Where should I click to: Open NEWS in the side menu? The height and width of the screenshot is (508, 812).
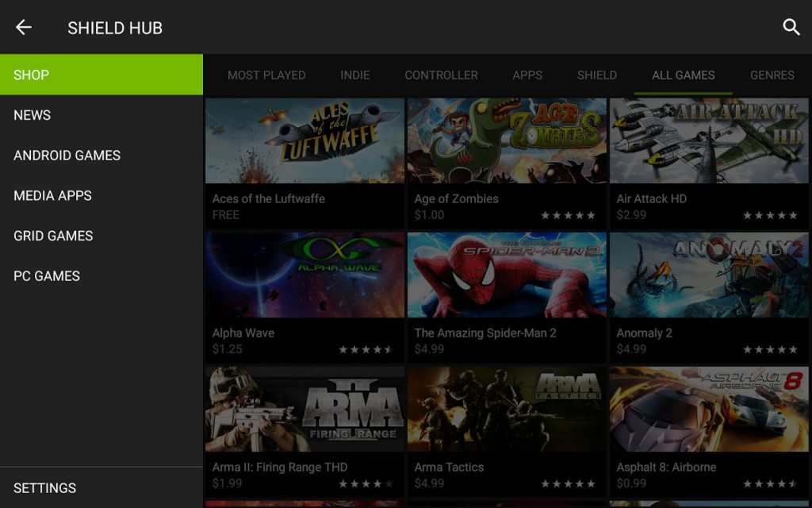(x=101, y=115)
